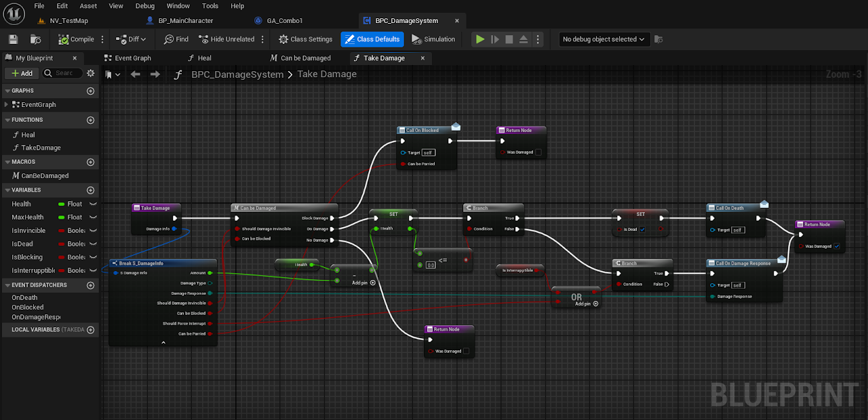Check Was Damaged on bottom Return Node

pyautogui.click(x=465, y=351)
